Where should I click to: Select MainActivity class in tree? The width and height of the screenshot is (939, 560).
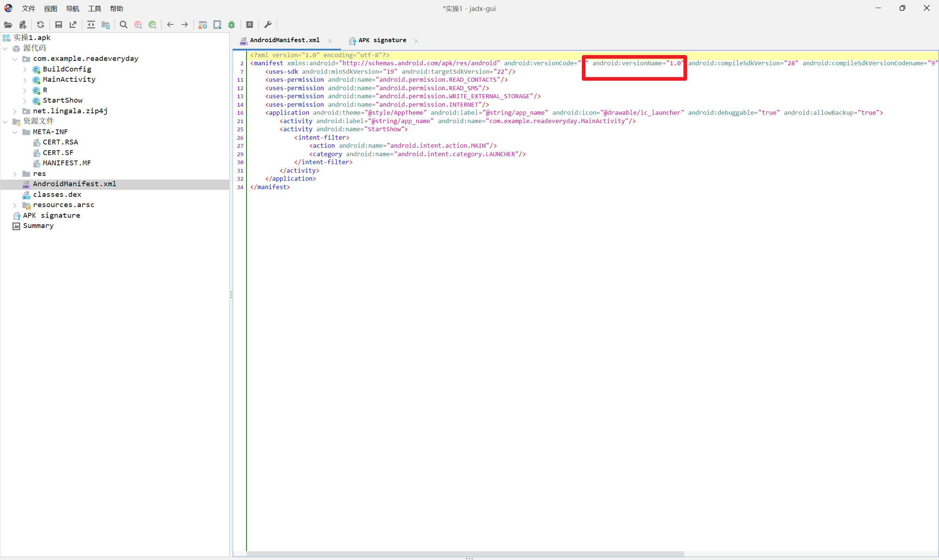69,79
